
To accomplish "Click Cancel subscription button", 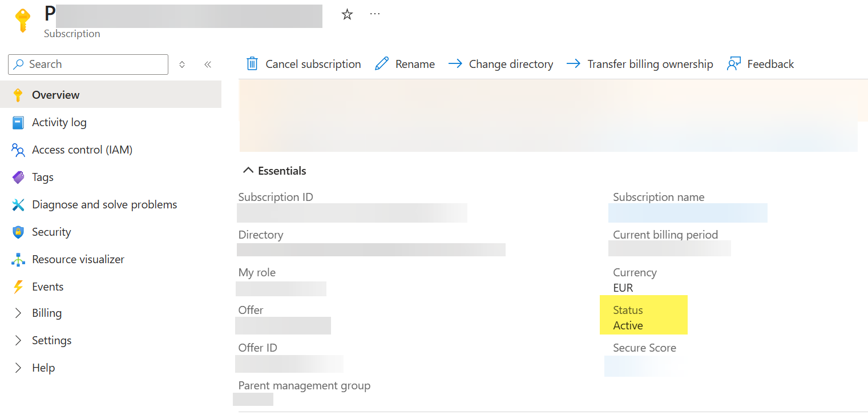I will pos(304,64).
